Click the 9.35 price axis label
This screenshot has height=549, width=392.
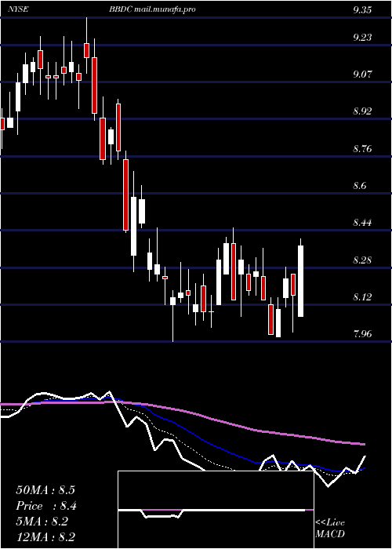click(x=362, y=10)
